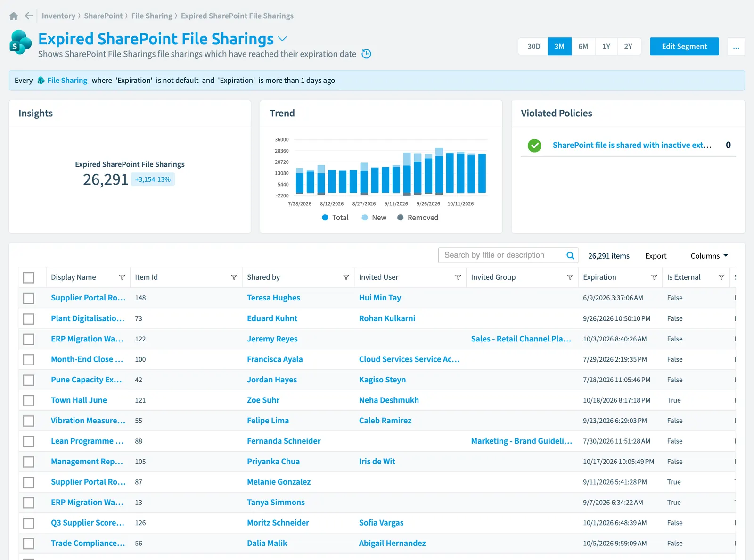Check the Supplier Portal row with Item Id 148
754x560 pixels.
point(29,298)
